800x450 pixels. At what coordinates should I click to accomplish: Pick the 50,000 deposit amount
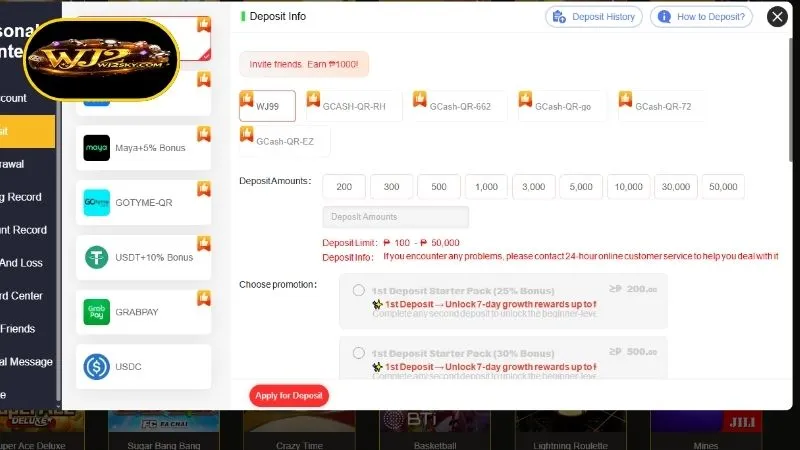pyautogui.click(x=723, y=187)
